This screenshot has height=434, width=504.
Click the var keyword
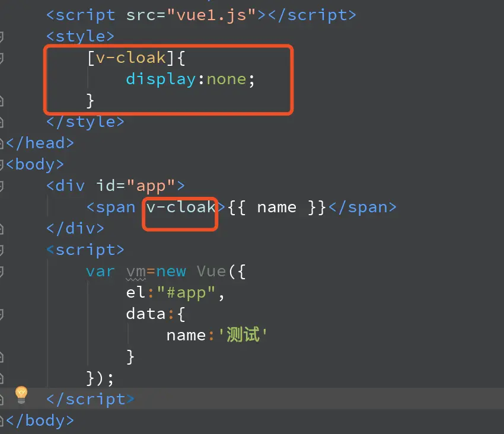[100, 272]
